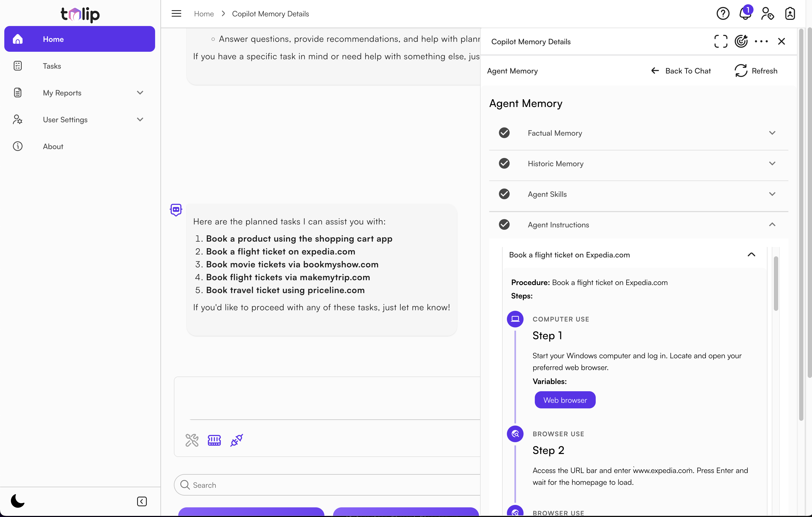812x517 pixels.
Task: Click the Refresh circular arrows icon
Action: point(741,71)
